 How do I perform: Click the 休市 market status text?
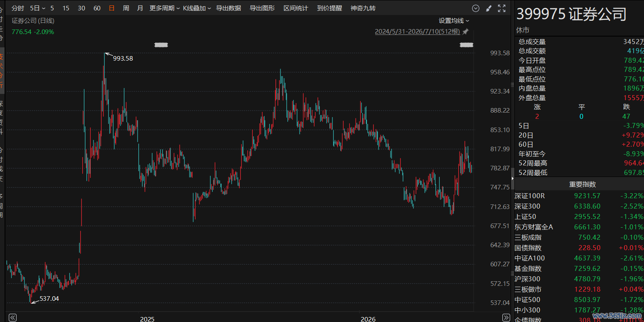(x=523, y=30)
